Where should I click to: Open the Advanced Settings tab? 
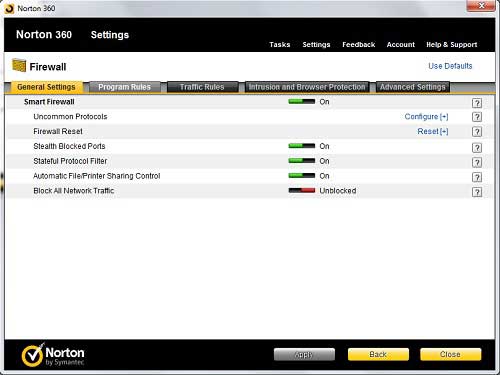click(413, 87)
